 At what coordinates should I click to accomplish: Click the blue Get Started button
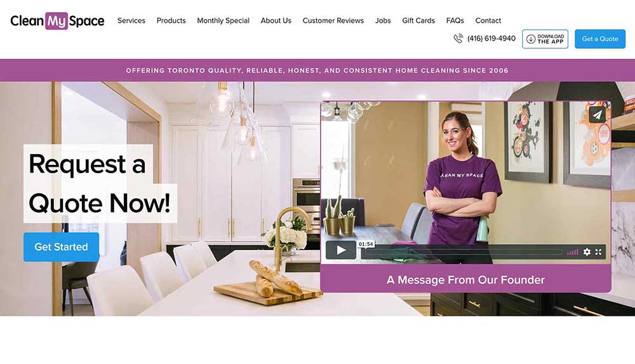(x=61, y=247)
